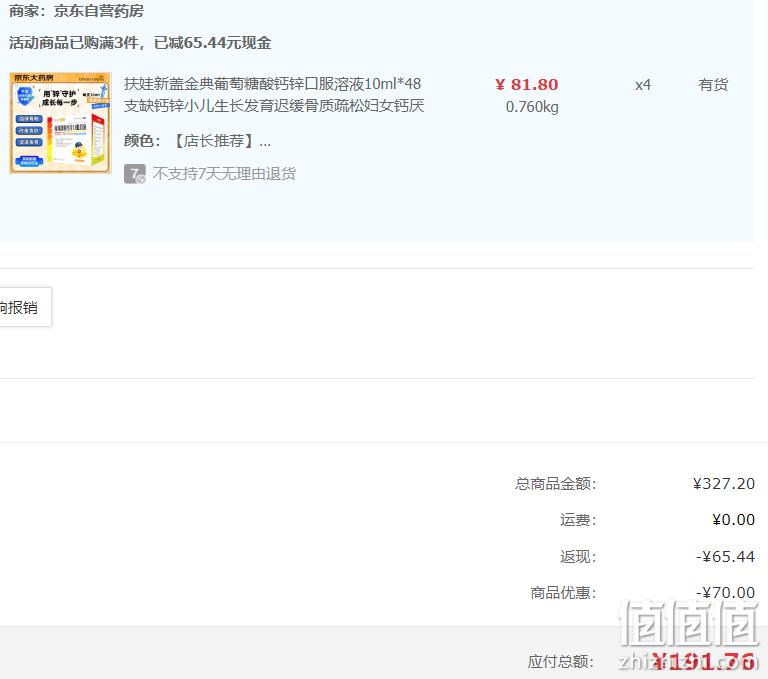Open the product thumbnail image
The height and width of the screenshot is (679, 768).
pos(60,123)
